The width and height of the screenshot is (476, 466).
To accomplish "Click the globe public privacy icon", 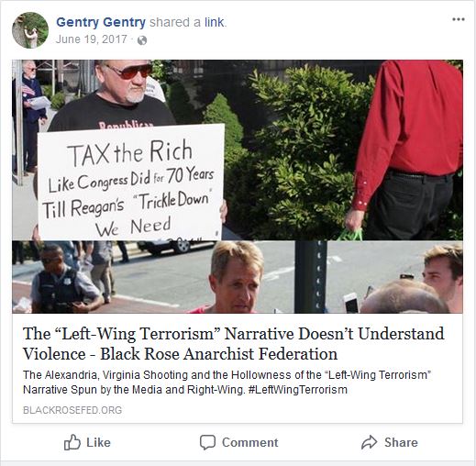I will click(x=142, y=40).
